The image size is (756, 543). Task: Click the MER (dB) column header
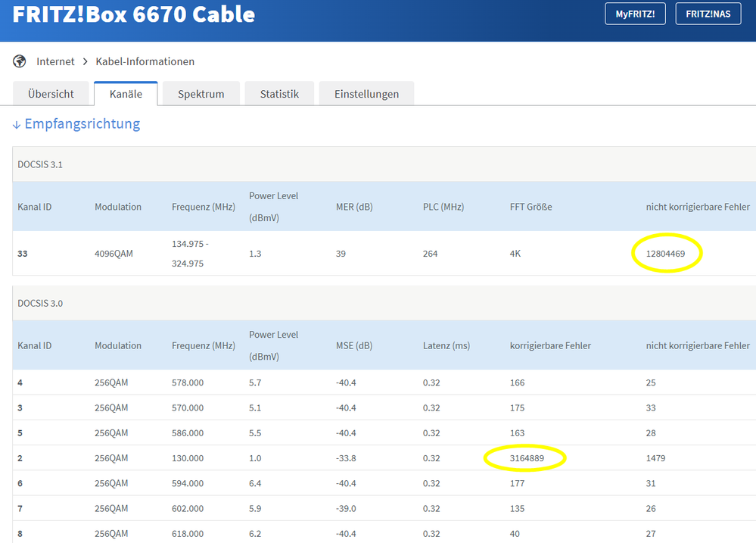[x=354, y=207]
